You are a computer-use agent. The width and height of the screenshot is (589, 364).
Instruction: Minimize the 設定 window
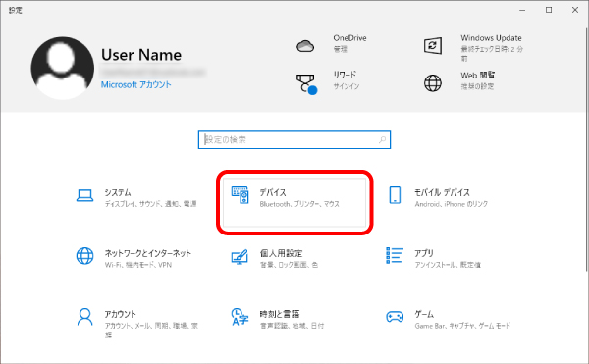pyautogui.click(x=522, y=10)
